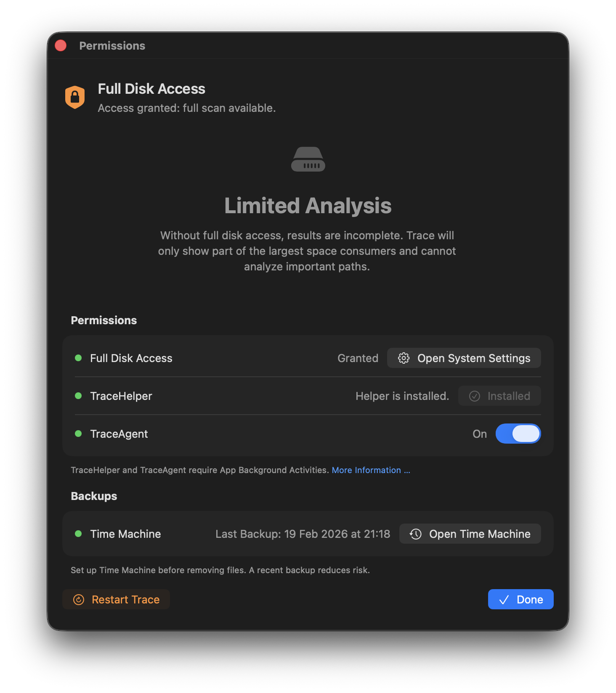Click the gear icon in Open System Settings

pyautogui.click(x=404, y=358)
